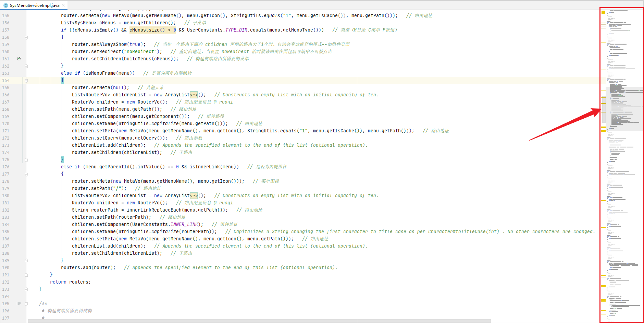
Task: Click the fold end marker at line 191
Action: pyautogui.click(x=26, y=275)
